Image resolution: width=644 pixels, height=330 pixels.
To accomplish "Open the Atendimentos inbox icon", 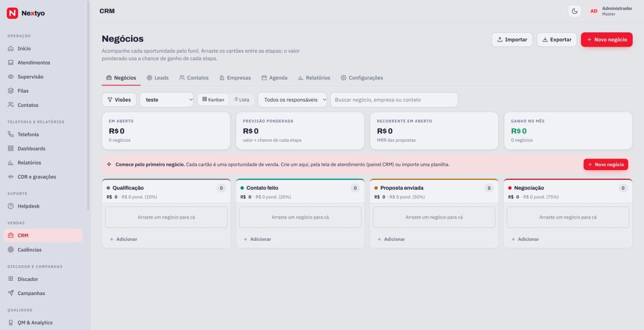I will tap(11, 63).
